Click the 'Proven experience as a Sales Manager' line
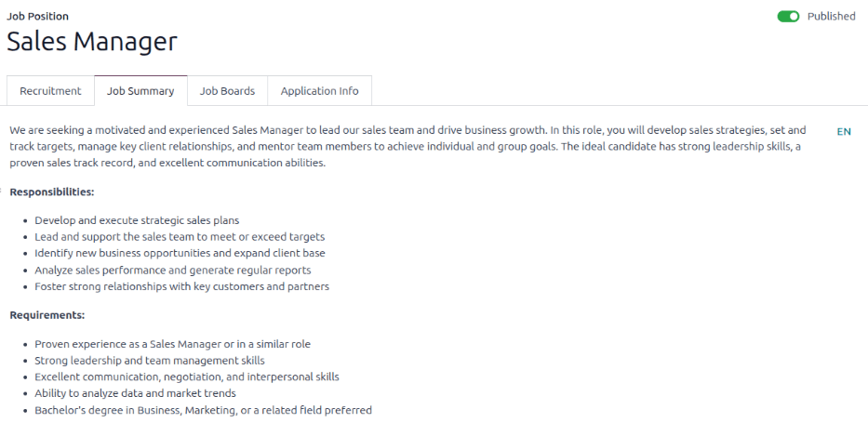868x436 pixels. [x=172, y=344]
